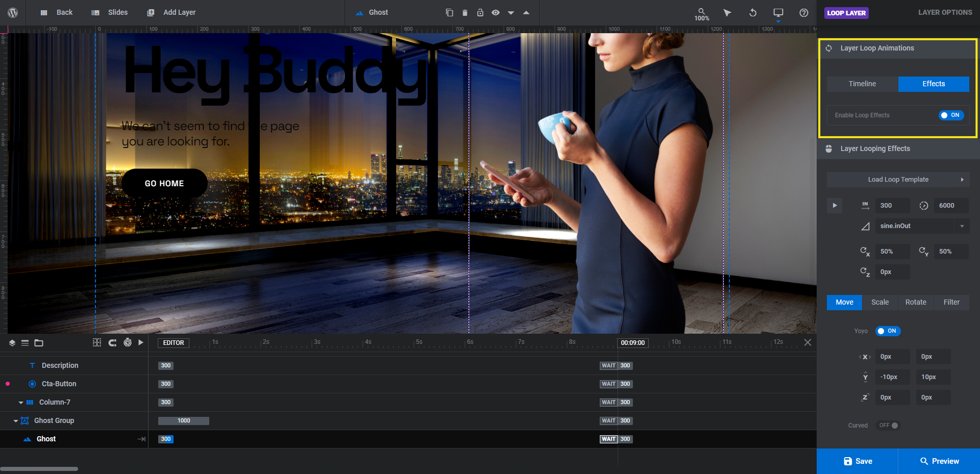The width and height of the screenshot is (980, 474).
Task: Select the Ghost layer in timeline list
Action: 74,439
